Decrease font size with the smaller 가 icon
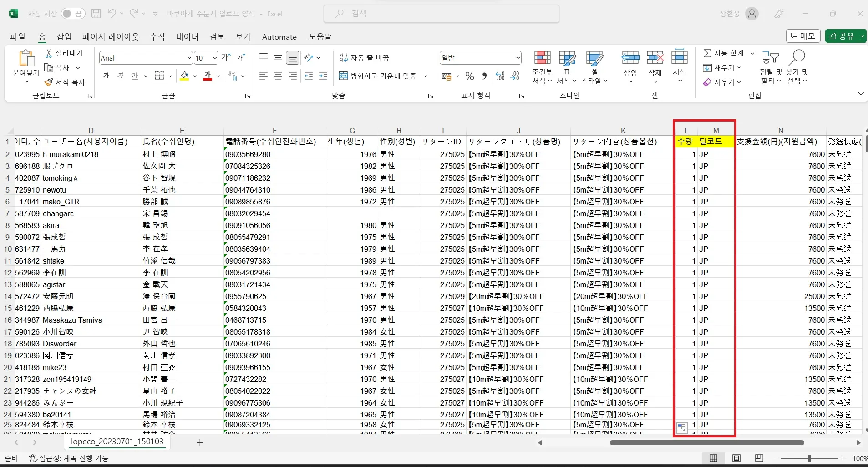The height and width of the screenshot is (467, 868). pyautogui.click(x=241, y=57)
